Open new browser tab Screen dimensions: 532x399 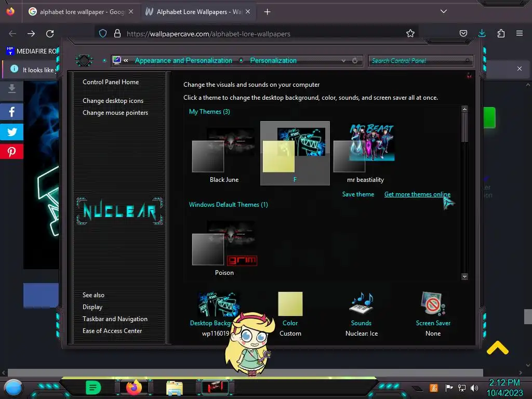pos(268,12)
